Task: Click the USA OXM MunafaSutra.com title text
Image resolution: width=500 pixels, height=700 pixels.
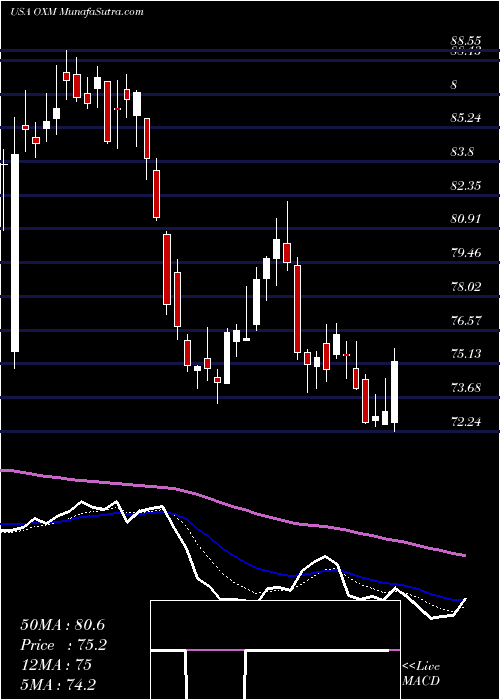Action: (76, 12)
